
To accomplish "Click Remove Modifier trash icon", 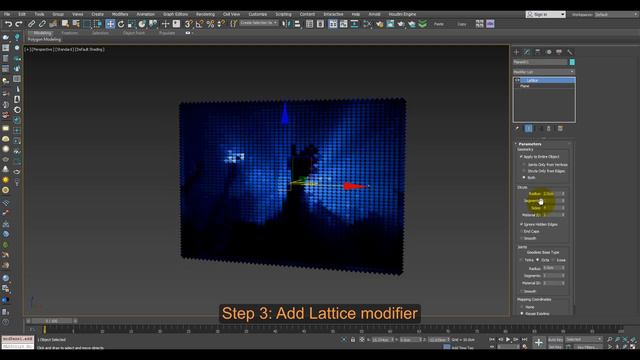I will pyautogui.click(x=549, y=129).
